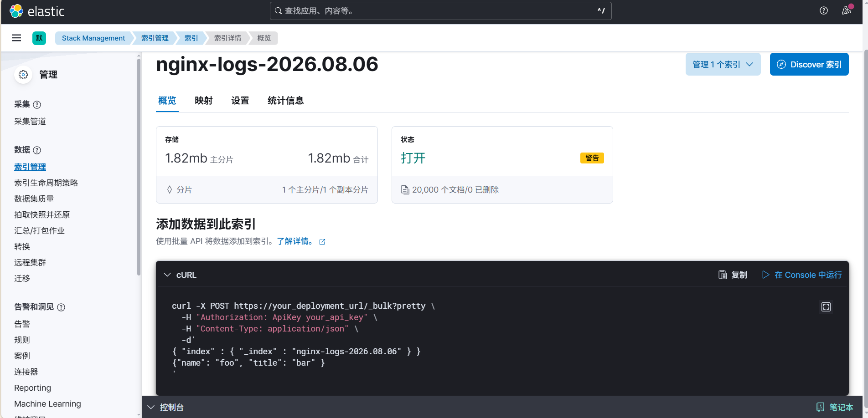Image resolution: width=868 pixels, height=418 pixels.
Task: Click the help icon next to 采集
Action: (37, 105)
